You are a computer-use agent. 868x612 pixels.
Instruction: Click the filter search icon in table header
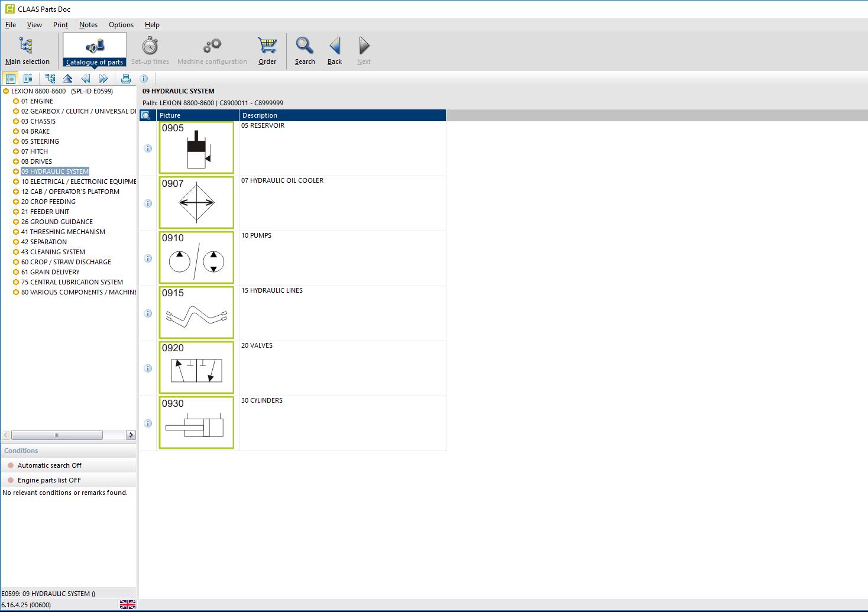point(146,115)
